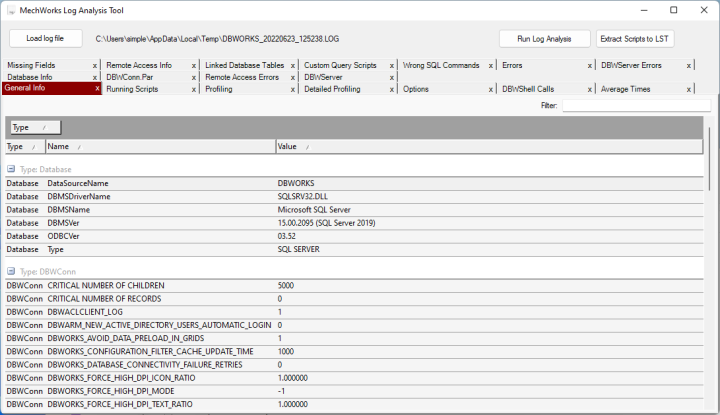Image resolution: width=720 pixels, height=415 pixels.
Task: Select the DataSourceName row
Action: (354, 183)
